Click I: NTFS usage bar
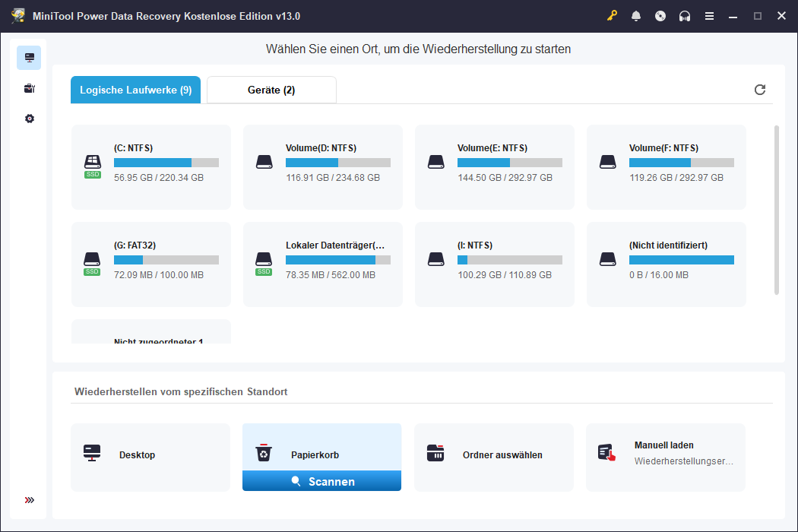Screen dimensions: 798x532 [x=510, y=260]
